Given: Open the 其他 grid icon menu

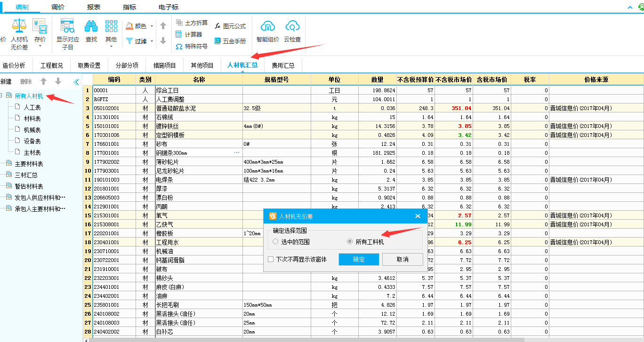Looking at the screenshot, I should [x=111, y=26].
